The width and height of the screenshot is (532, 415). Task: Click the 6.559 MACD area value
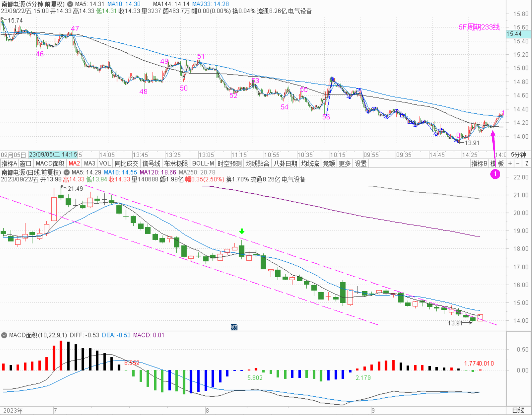pos(132,363)
